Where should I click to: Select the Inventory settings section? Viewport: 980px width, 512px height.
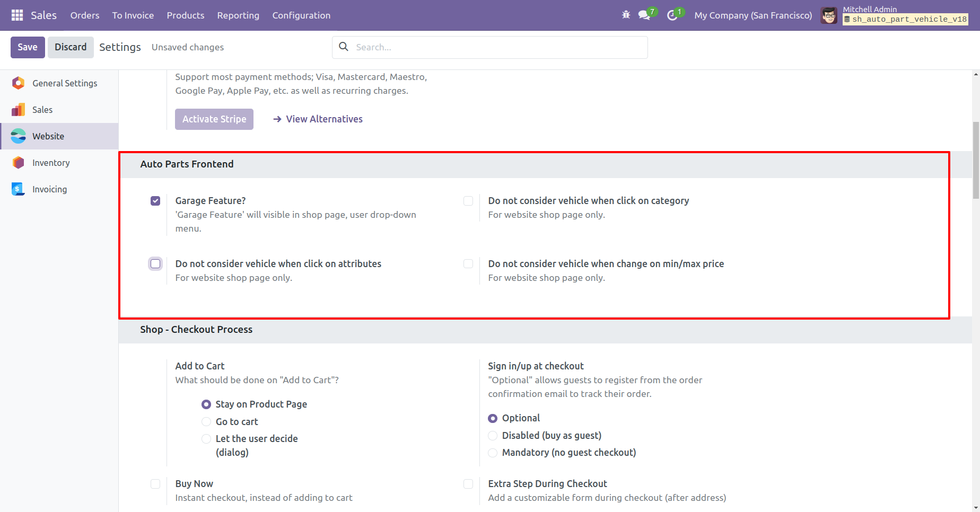[x=51, y=163]
